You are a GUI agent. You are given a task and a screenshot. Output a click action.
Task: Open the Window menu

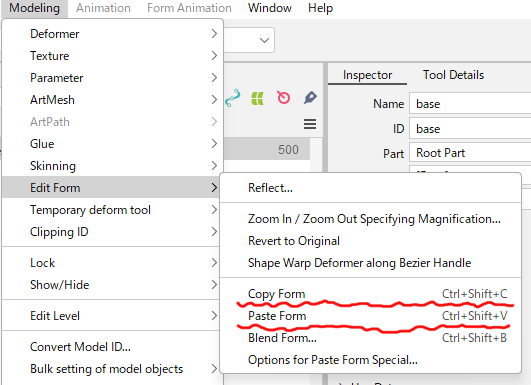(270, 8)
